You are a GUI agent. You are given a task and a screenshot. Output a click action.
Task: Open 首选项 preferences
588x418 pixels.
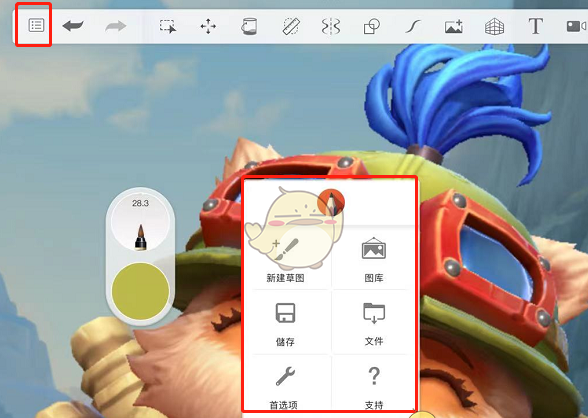(285, 388)
